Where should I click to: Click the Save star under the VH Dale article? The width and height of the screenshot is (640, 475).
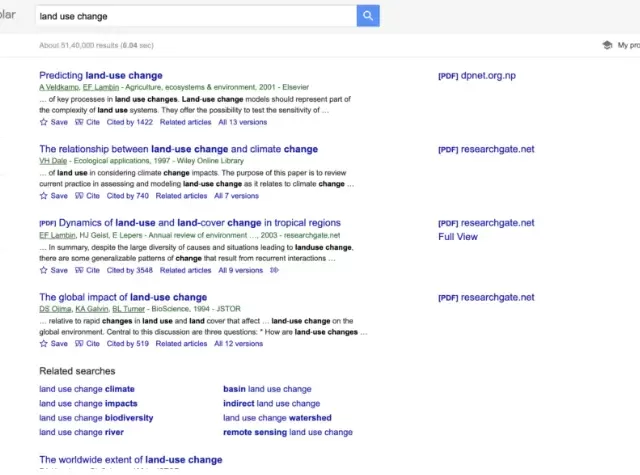coord(44,196)
